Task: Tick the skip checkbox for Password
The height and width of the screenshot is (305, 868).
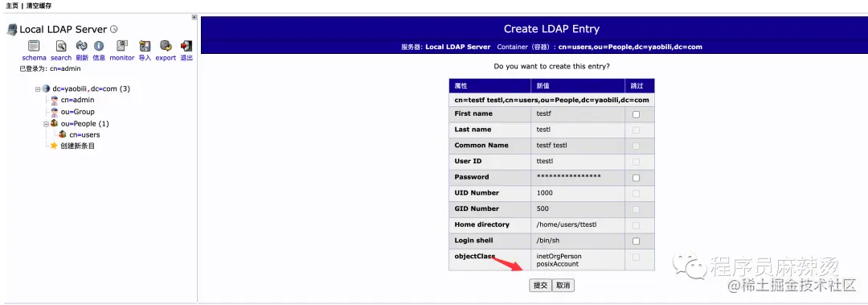Action: (x=636, y=178)
